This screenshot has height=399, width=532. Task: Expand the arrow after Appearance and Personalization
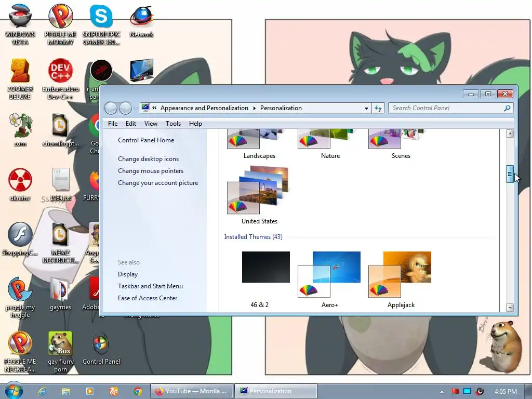[255, 108]
